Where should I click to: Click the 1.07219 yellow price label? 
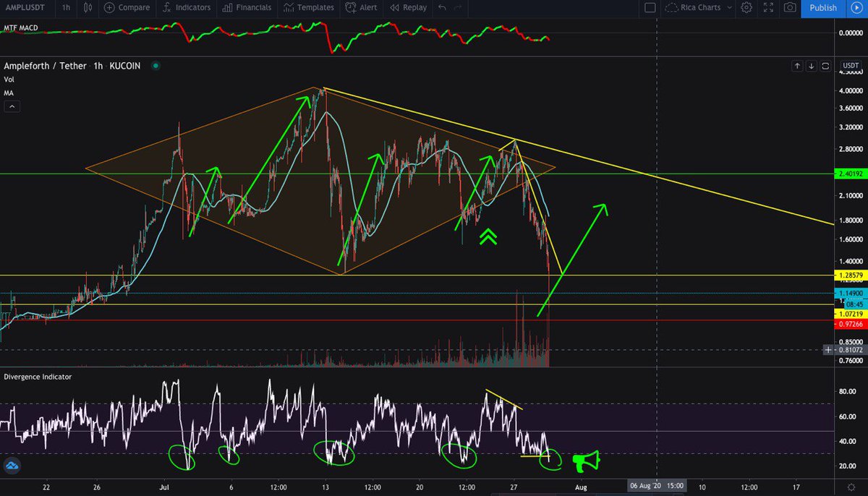(849, 315)
